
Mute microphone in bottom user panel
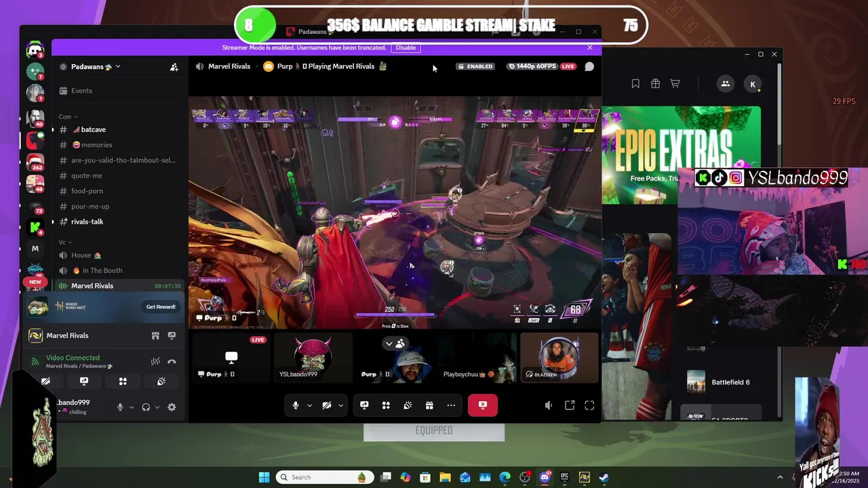[x=121, y=407]
